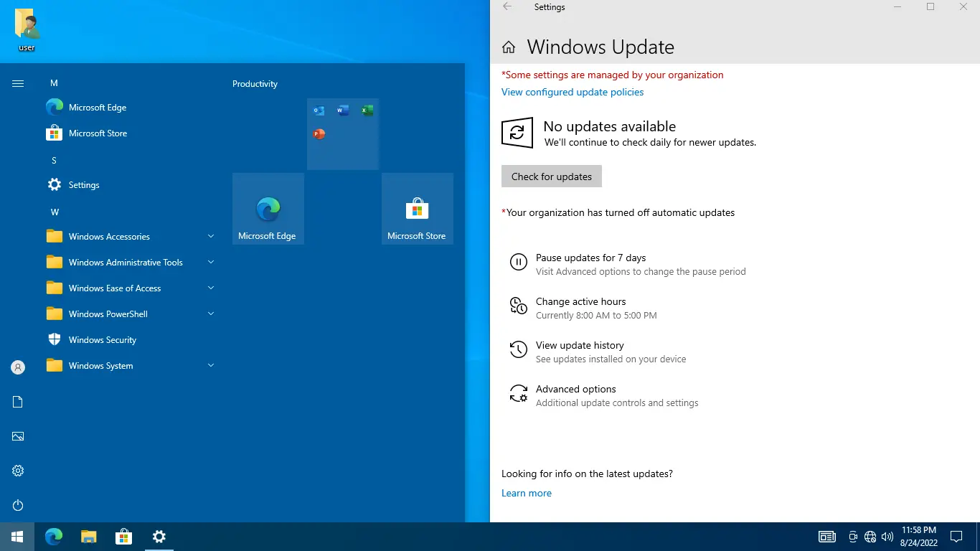Click the taskbar clock showing 11:58 PM
This screenshot has height=551, width=980.
pyautogui.click(x=918, y=537)
